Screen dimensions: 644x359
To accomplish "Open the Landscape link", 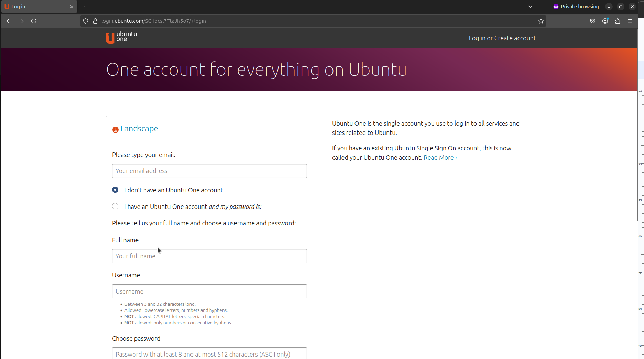I will (139, 129).
